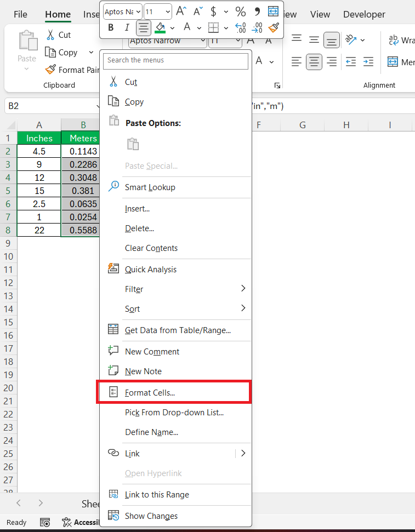The height and width of the screenshot is (532, 415).
Task: Toggle Middle Align in the ribbon
Action: click(x=314, y=39)
